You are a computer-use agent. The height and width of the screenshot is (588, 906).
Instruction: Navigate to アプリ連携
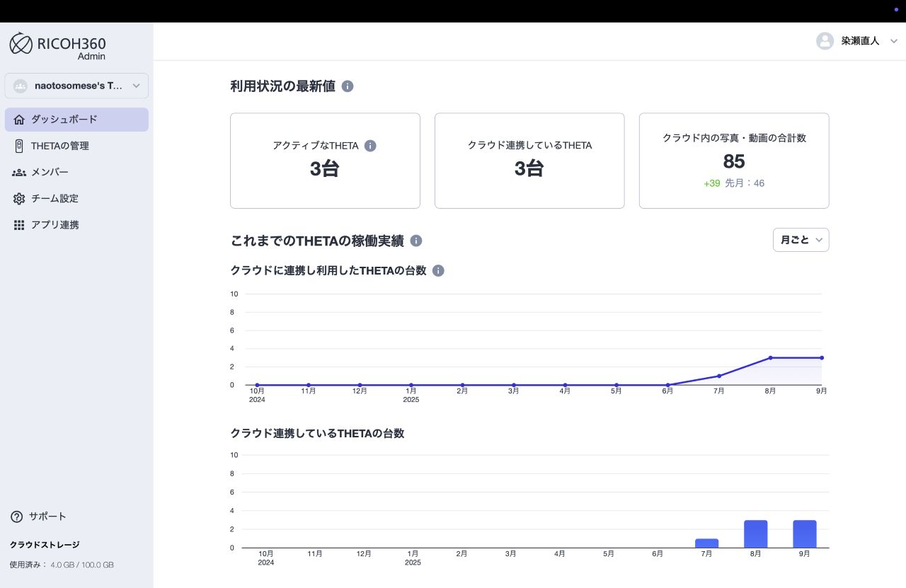point(55,225)
